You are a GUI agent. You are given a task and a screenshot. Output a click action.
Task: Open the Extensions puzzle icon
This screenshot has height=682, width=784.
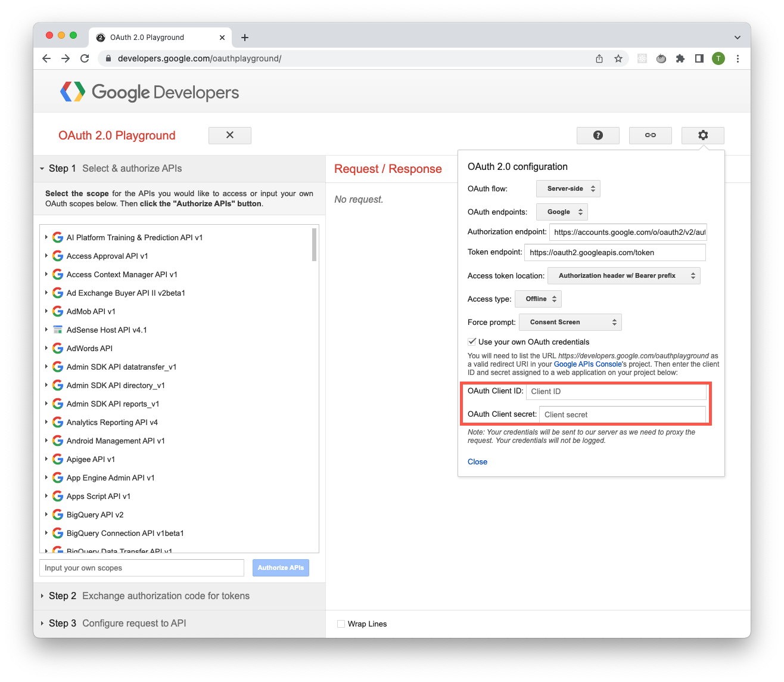click(680, 58)
